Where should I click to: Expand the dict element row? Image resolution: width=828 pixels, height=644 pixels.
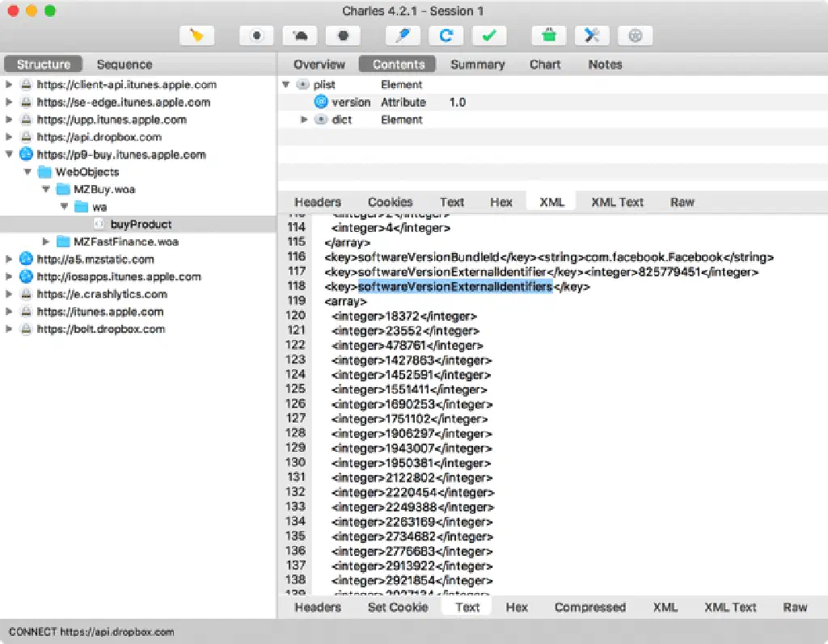[x=305, y=120]
